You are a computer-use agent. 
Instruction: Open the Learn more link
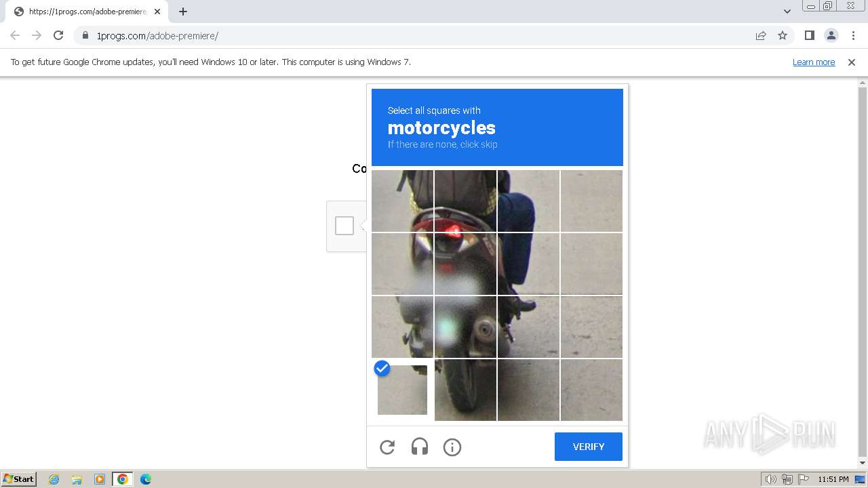tap(814, 62)
